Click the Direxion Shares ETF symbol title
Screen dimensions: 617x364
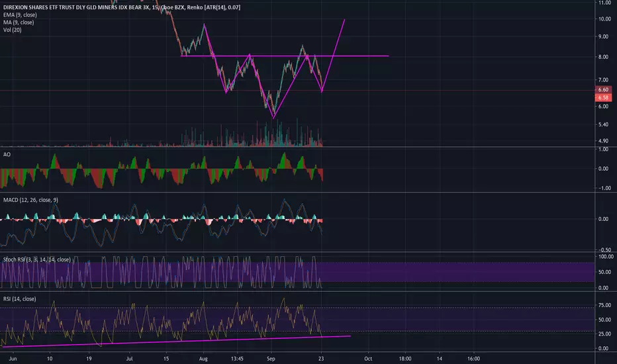tap(122, 7)
